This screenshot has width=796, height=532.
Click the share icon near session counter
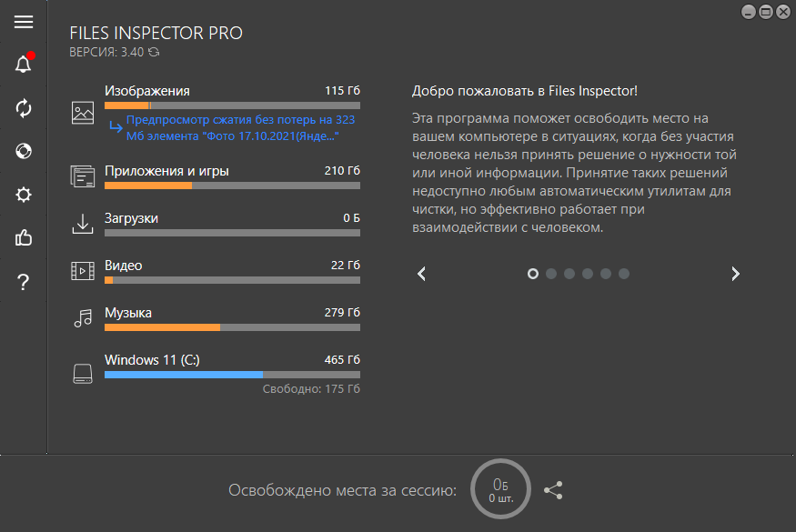tap(553, 490)
